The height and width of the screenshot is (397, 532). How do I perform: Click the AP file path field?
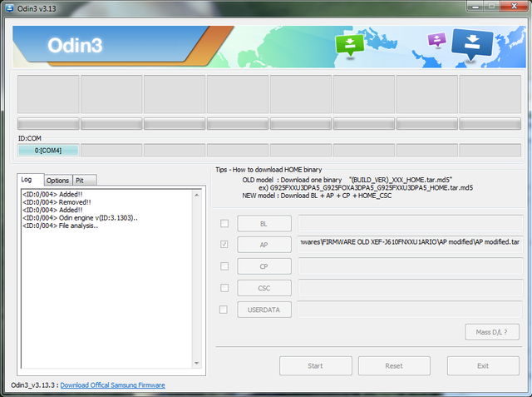[410, 245]
